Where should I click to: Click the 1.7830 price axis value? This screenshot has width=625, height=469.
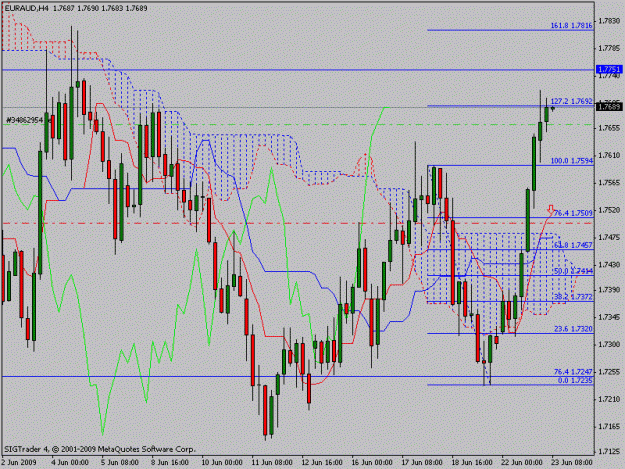[609, 20]
